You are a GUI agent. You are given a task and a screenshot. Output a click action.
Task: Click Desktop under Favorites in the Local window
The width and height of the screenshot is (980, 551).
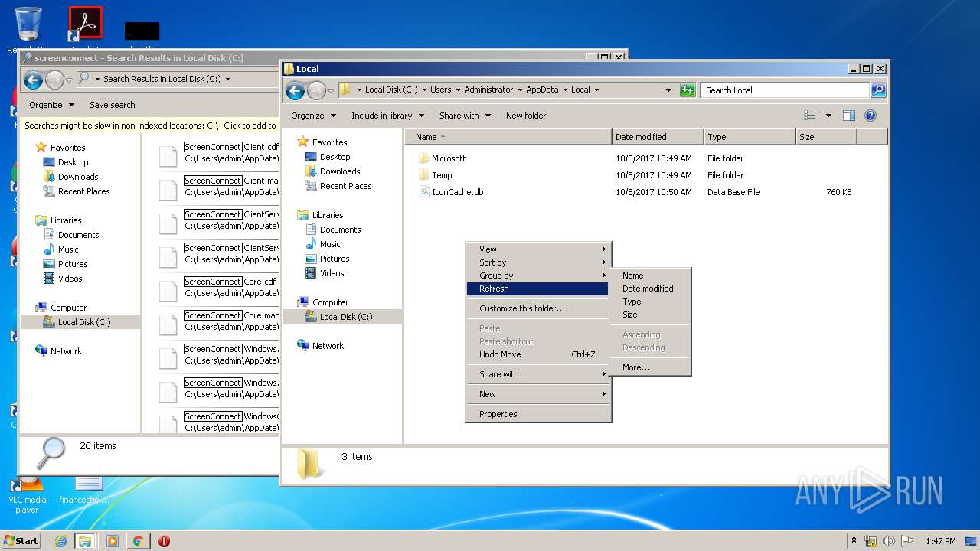coord(335,157)
